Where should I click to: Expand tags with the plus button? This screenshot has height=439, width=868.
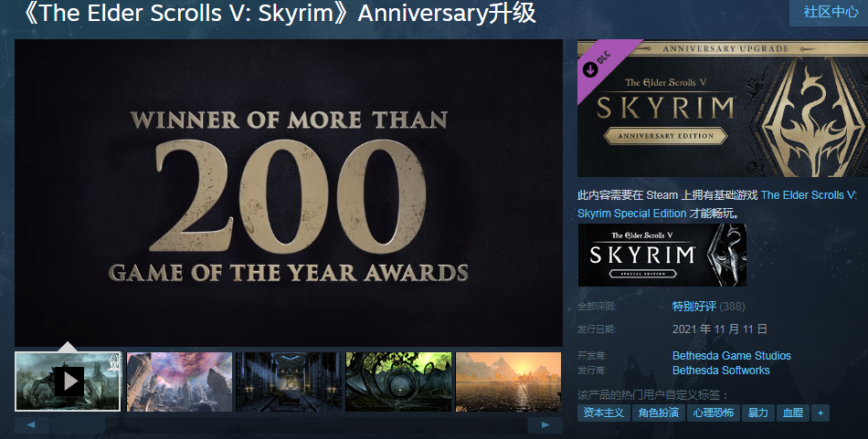(x=820, y=413)
